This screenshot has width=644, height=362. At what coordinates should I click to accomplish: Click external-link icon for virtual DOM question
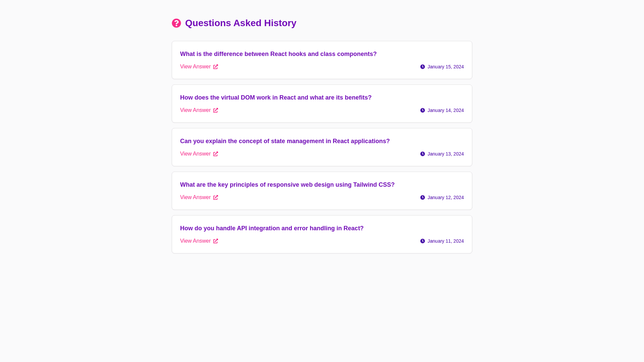216,110
